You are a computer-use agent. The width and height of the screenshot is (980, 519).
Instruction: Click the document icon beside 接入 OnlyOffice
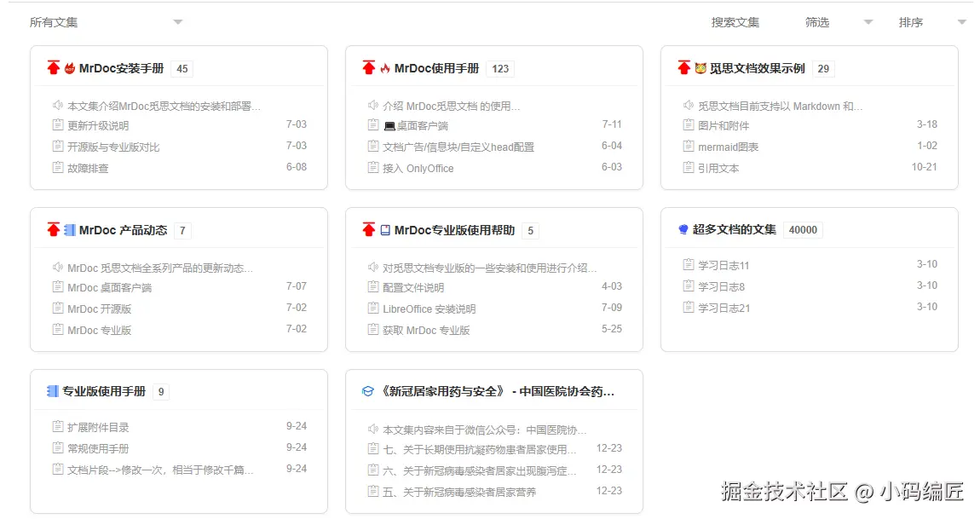click(x=373, y=168)
